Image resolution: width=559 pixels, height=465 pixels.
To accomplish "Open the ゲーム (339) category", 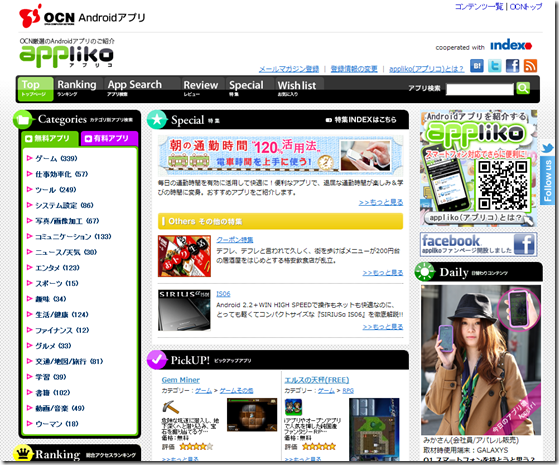I will click(56, 158).
